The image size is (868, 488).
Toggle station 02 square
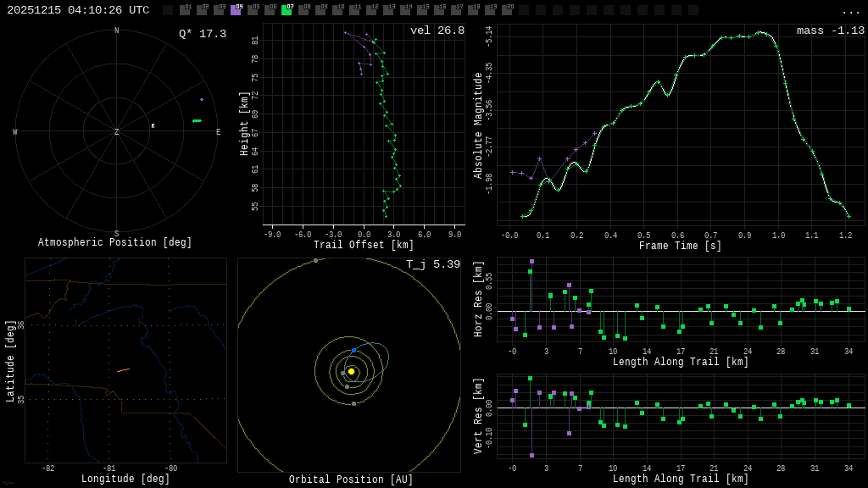tap(202, 10)
